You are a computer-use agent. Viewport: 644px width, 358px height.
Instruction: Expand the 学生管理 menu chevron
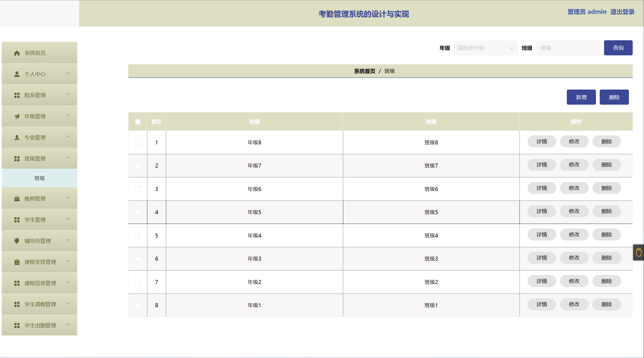(67, 219)
